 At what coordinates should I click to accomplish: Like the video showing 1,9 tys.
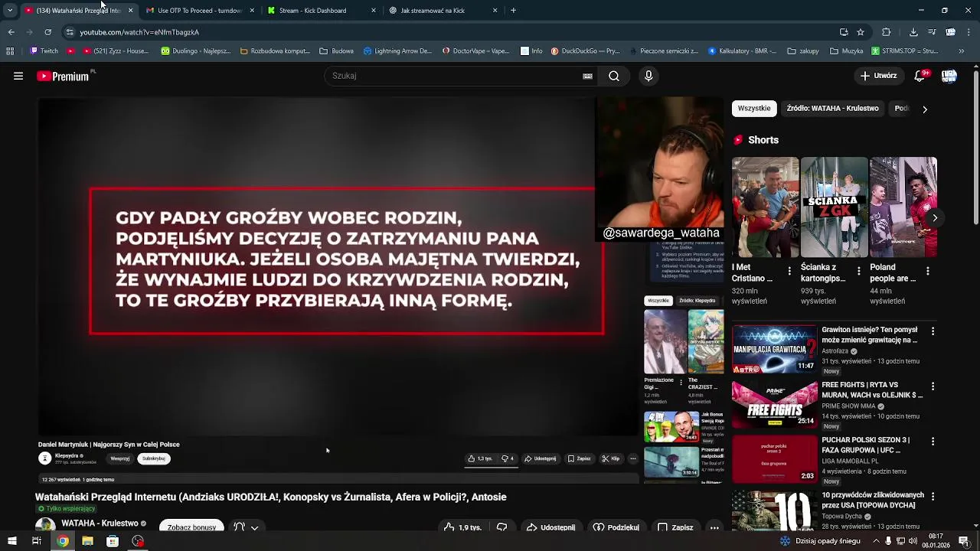[463, 527]
